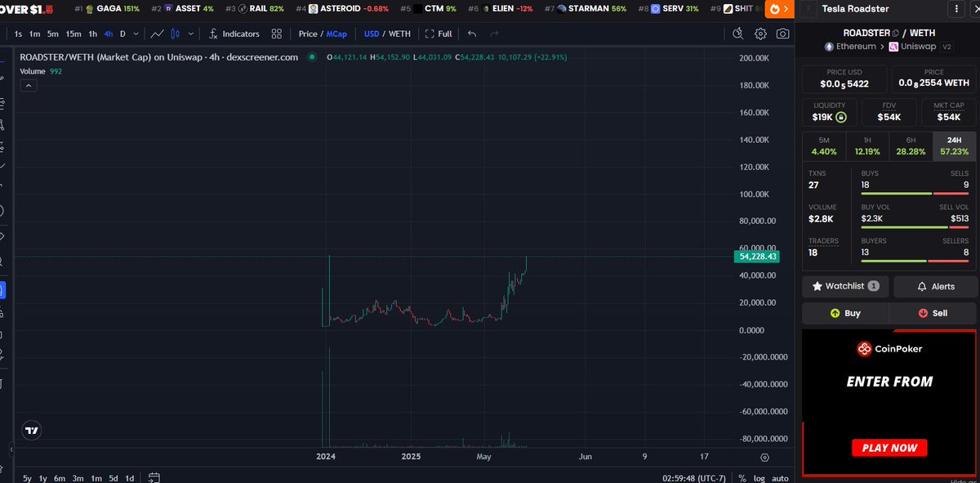
Task: Redo the chart action
Action: coord(494,34)
